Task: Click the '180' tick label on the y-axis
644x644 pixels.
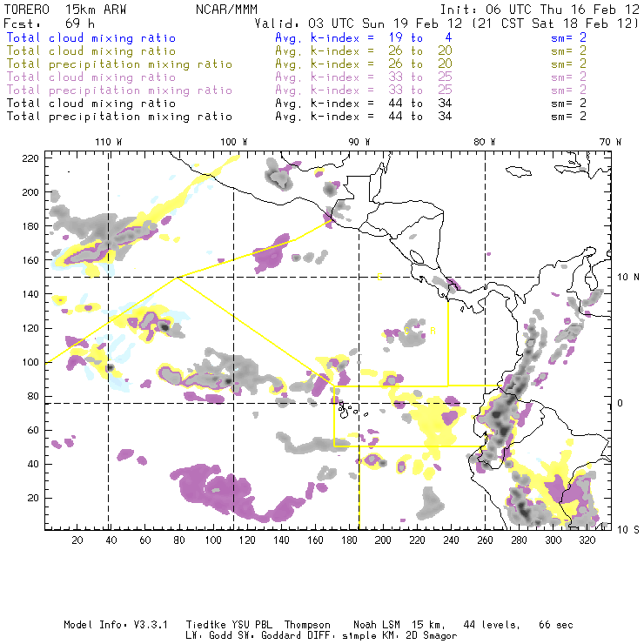Action: tap(30, 226)
